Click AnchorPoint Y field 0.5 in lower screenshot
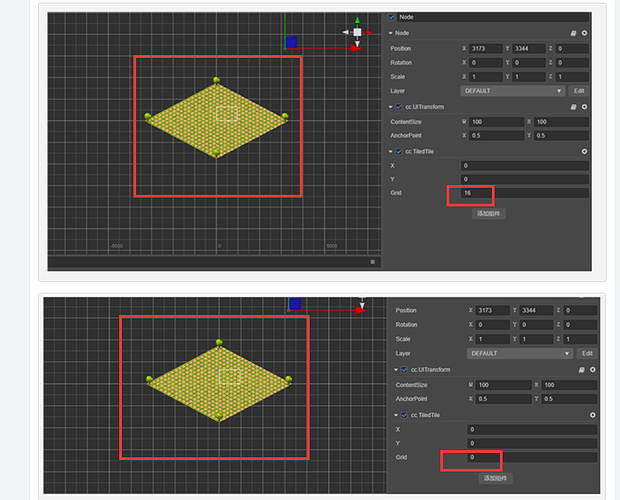This screenshot has height=500, width=620. click(x=569, y=399)
